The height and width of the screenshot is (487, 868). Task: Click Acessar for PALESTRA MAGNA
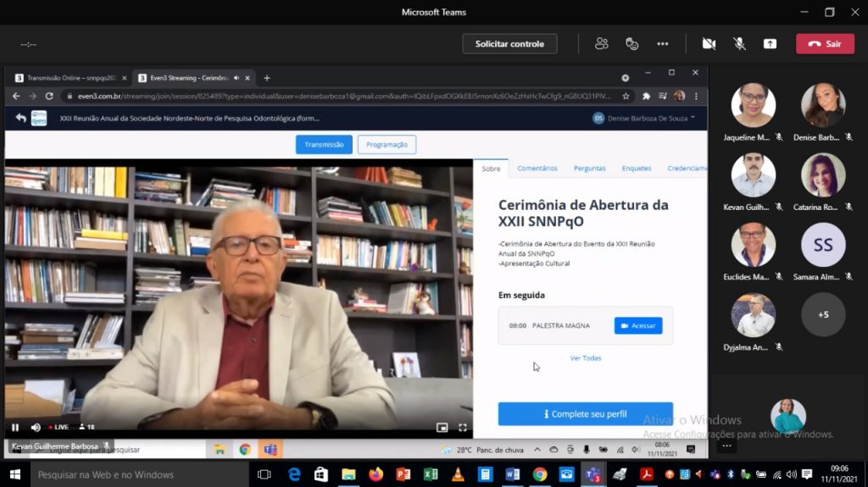click(638, 325)
